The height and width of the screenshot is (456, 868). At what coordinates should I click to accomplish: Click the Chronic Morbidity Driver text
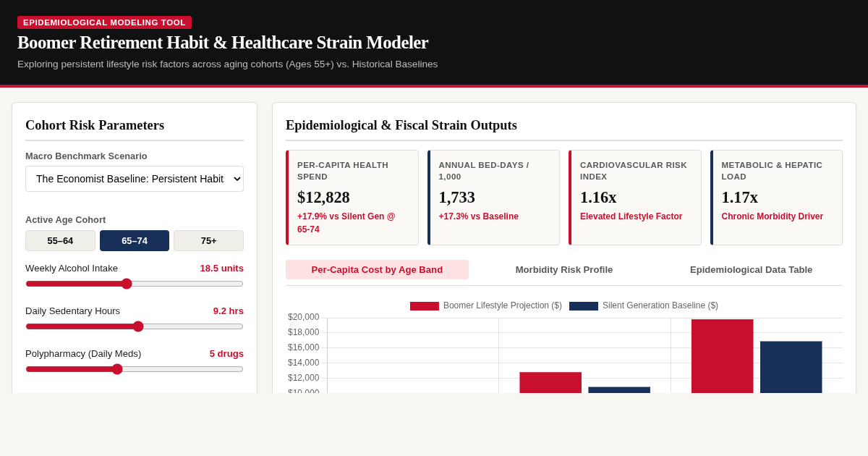[x=773, y=216]
